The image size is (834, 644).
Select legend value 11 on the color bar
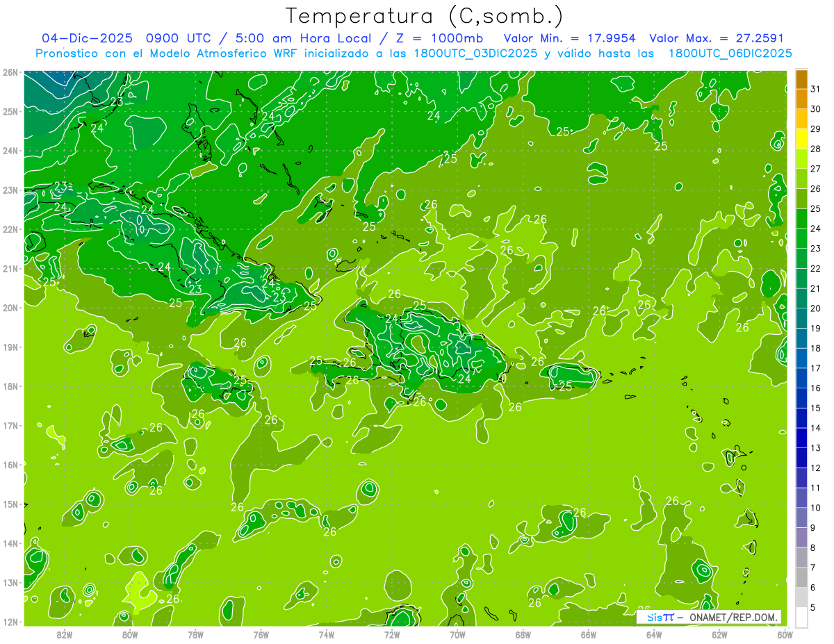815,488
